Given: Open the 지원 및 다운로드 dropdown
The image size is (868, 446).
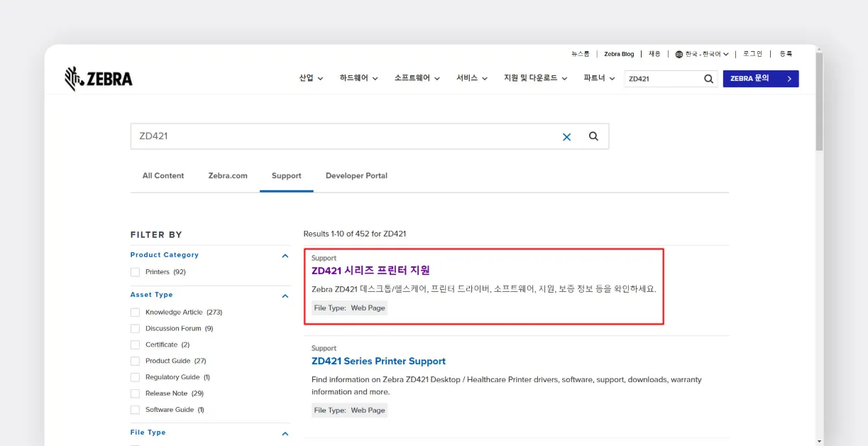Looking at the screenshot, I should tap(536, 78).
